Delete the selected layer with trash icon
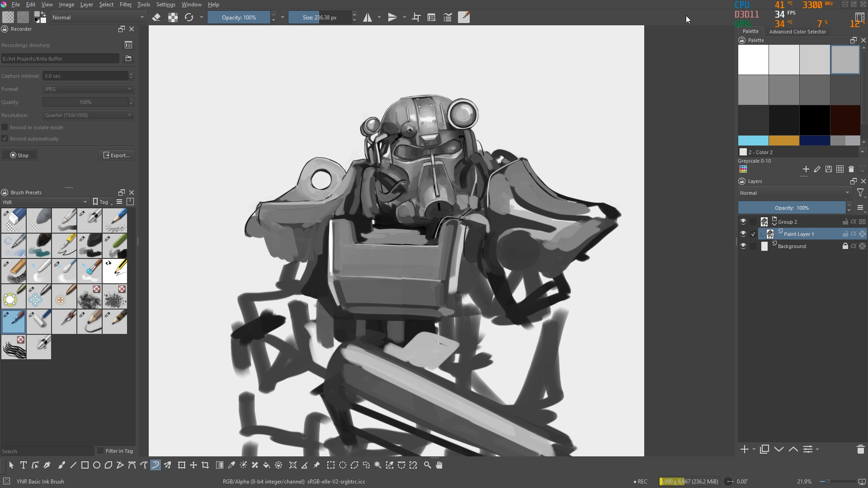868x488 pixels. pyautogui.click(x=860, y=449)
